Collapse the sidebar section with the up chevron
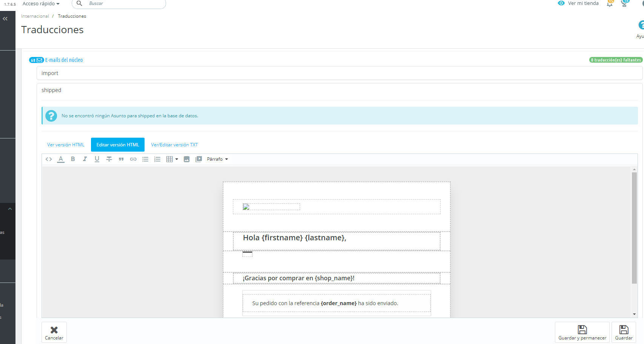 coord(10,209)
